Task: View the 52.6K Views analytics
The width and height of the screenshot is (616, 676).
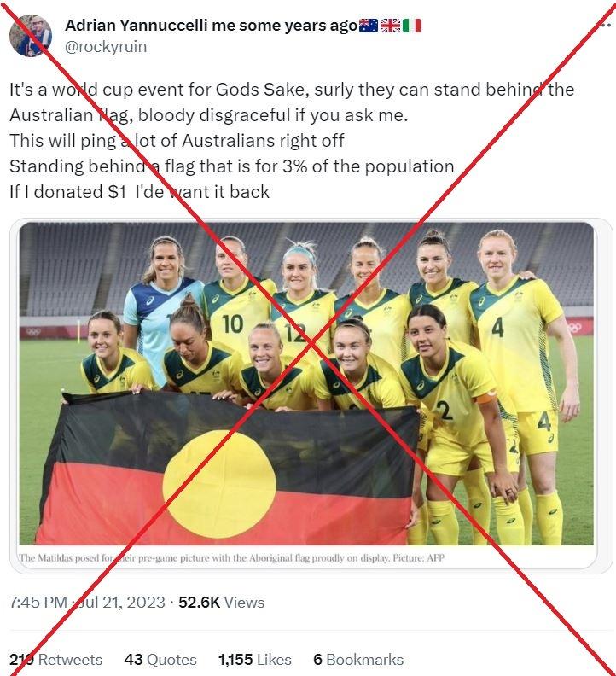Action: tap(222, 603)
